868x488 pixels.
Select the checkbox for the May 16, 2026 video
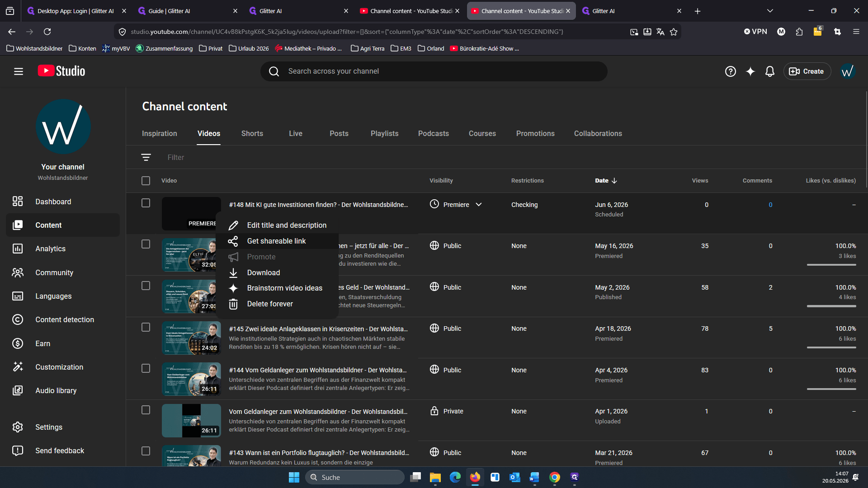[x=146, y=244]
